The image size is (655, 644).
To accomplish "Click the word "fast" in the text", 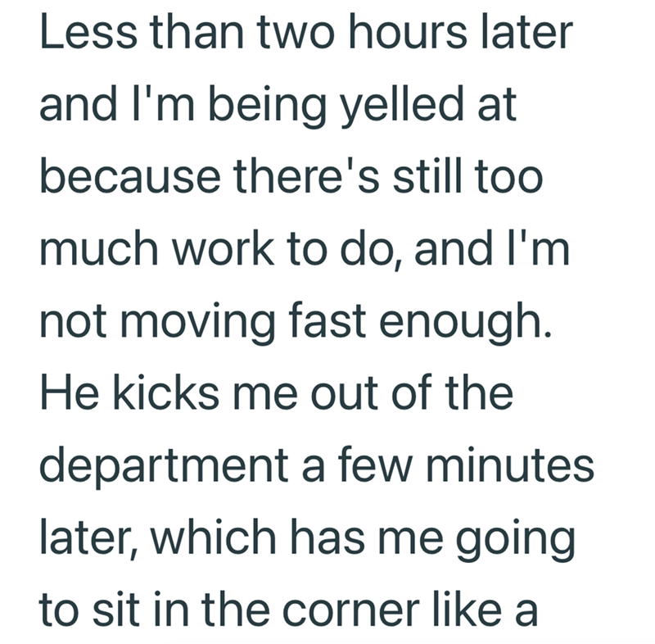I will click(327, 321).
